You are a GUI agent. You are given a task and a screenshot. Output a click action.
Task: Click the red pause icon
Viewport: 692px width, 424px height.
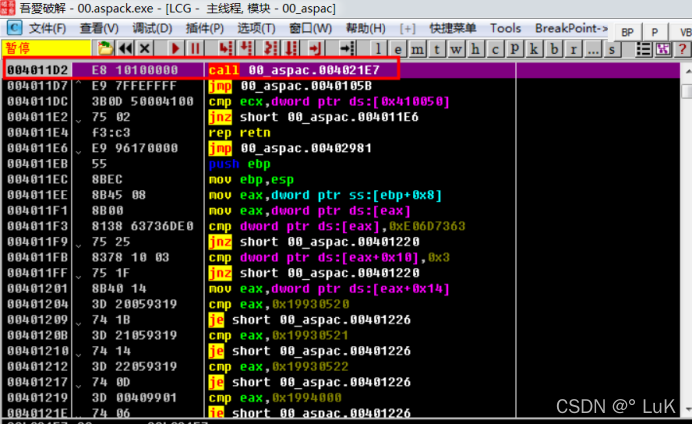(195, 48)
